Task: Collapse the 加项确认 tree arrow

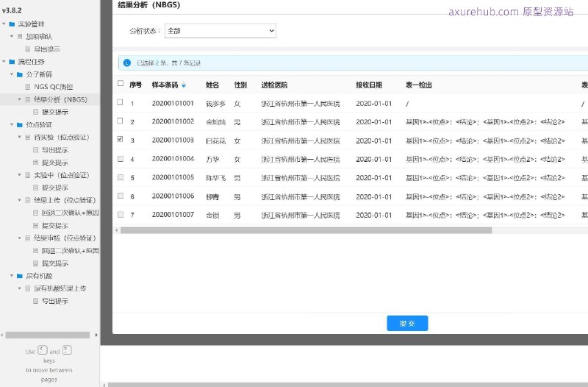Action: click(12, 36)
